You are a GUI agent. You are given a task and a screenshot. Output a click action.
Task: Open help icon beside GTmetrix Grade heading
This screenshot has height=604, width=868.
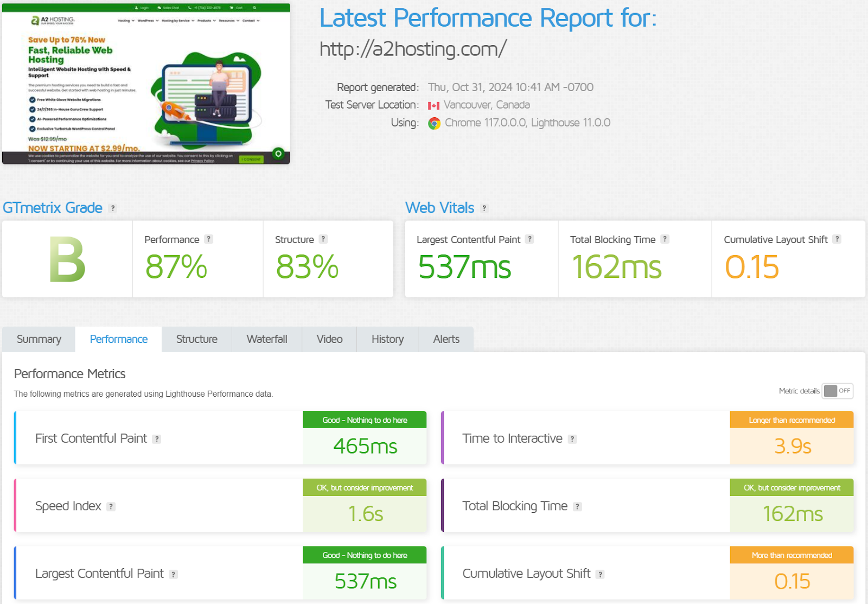pyautogui.click(x=113, y=208)
